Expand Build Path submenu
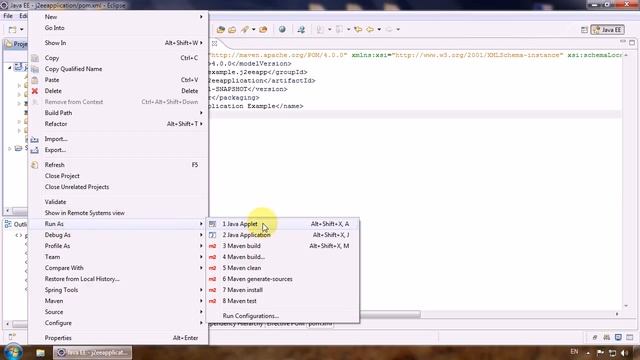Screen dimensions: 640x360 click(x=118, y=113)
